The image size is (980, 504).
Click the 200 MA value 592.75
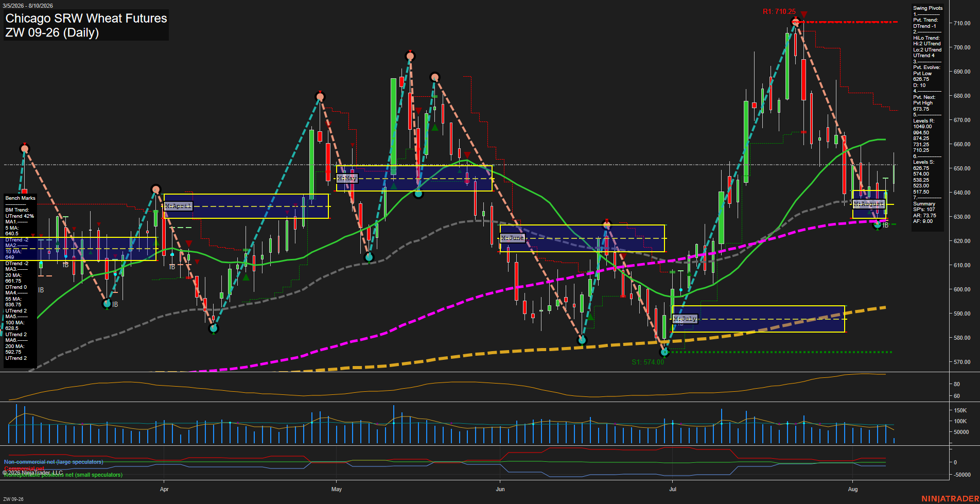click(x=13, y=352)
